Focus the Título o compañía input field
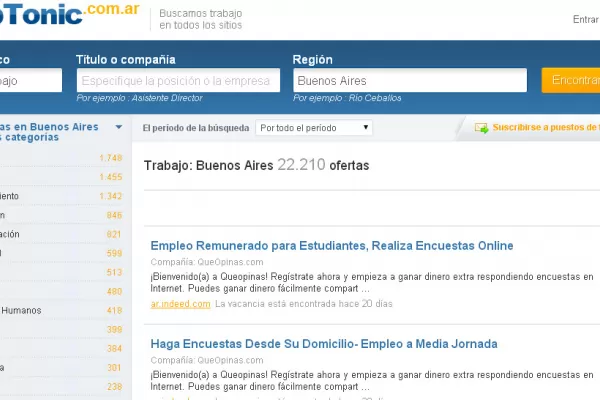600x400 pixels. 178,80
